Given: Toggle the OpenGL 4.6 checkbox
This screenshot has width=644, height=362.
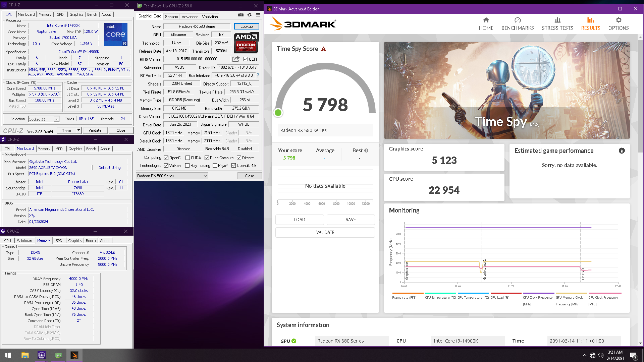Looking at the screenshot, I should (233, 166).
